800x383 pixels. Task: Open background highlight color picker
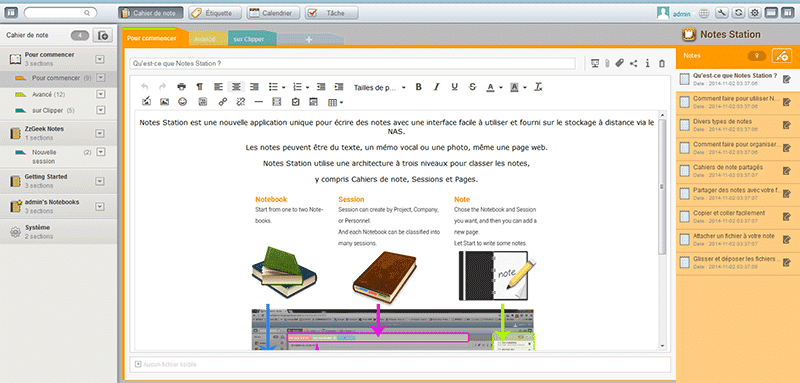tap(524, 88)
